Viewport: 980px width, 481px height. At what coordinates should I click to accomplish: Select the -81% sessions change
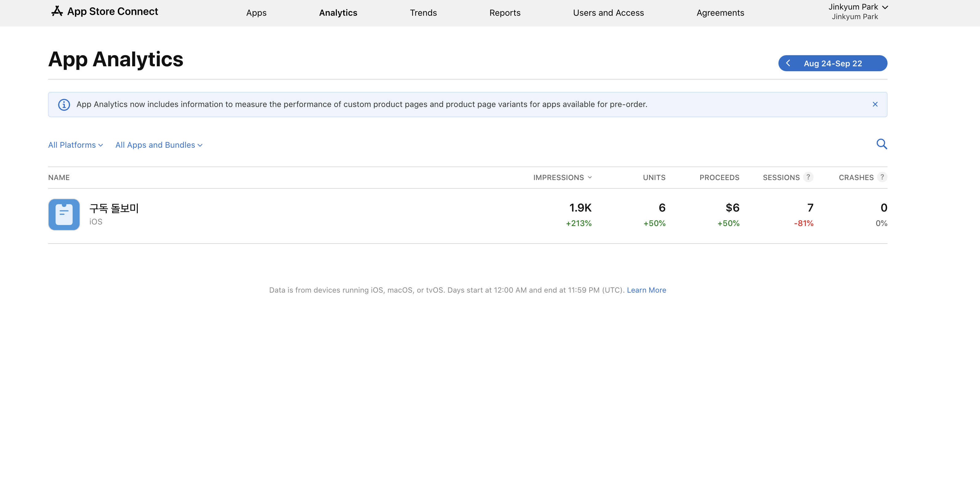[803, 223]
